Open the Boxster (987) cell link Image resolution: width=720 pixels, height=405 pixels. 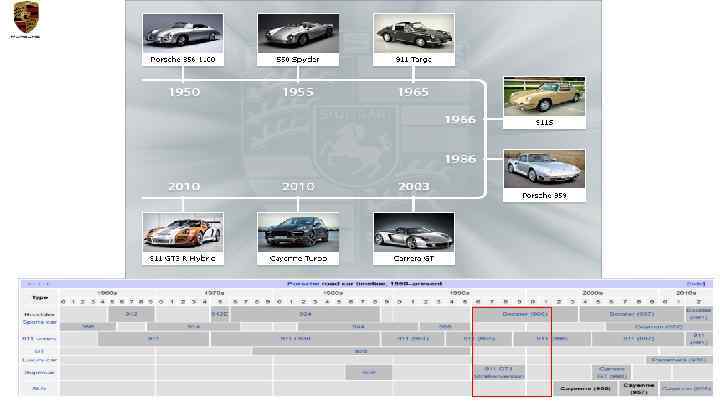point(631,314)
